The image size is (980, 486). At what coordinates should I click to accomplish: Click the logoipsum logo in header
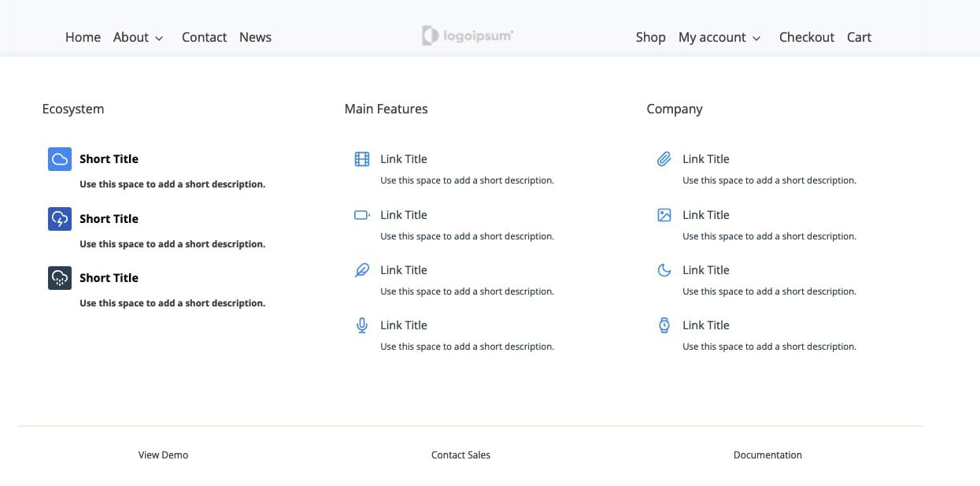click(x=468, y=35)
